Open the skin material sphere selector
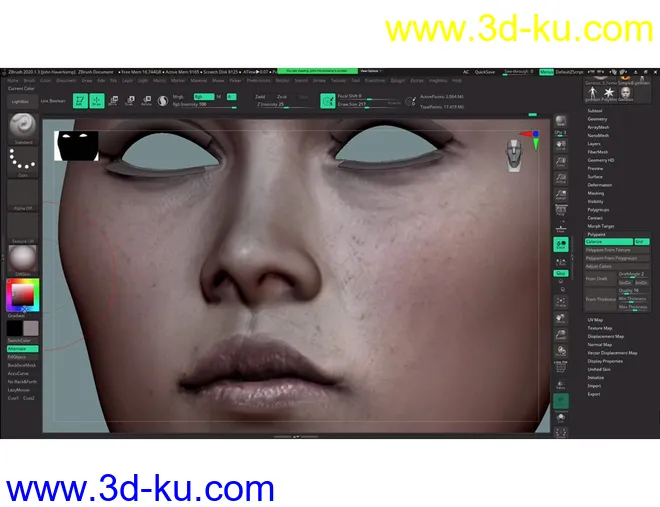This screenshot has height=507, width=660. tap(23, 260)
